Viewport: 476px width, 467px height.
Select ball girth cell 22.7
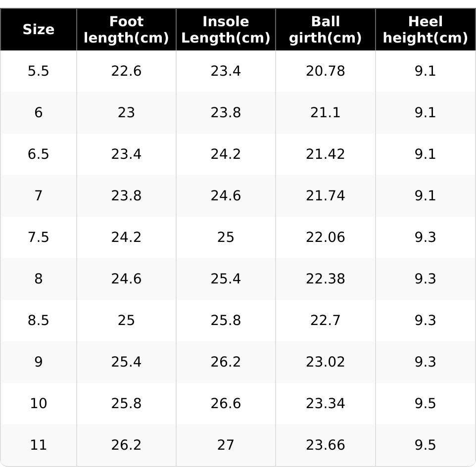[325, 321]
